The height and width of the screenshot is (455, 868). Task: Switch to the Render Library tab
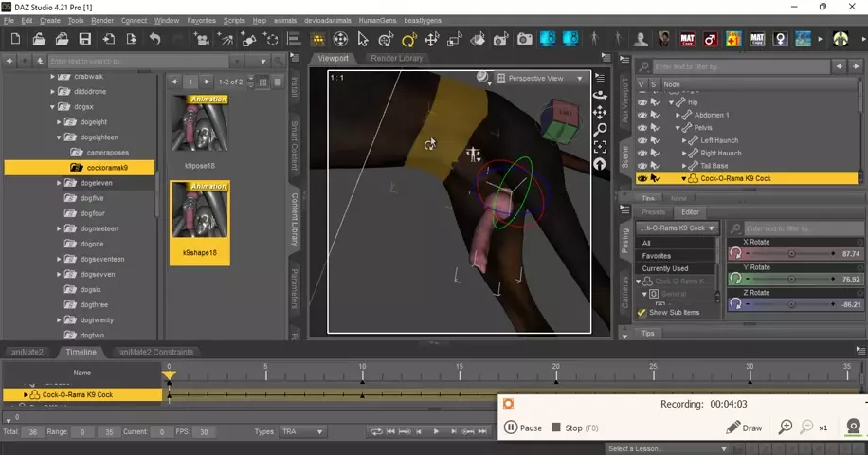(x=397, y=58)
